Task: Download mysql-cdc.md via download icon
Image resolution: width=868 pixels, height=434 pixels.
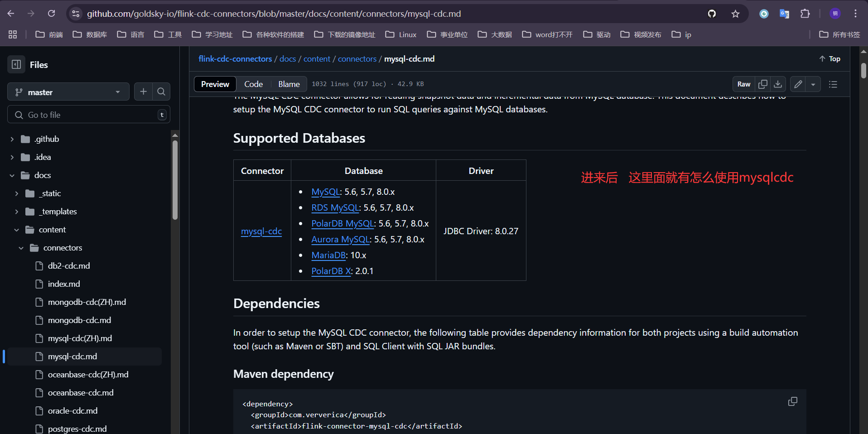Action: (778, 84)
